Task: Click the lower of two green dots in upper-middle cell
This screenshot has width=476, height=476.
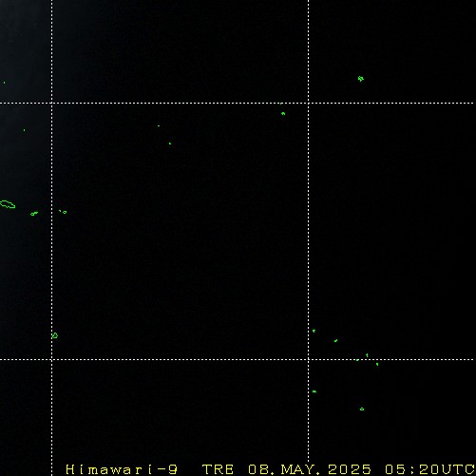Action: 170,143
